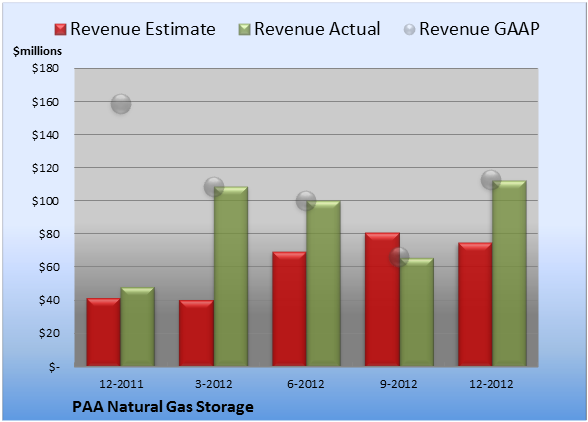Select the red estimate bar for 6-2012
588x422 pixels.
(x=289, y=309)
